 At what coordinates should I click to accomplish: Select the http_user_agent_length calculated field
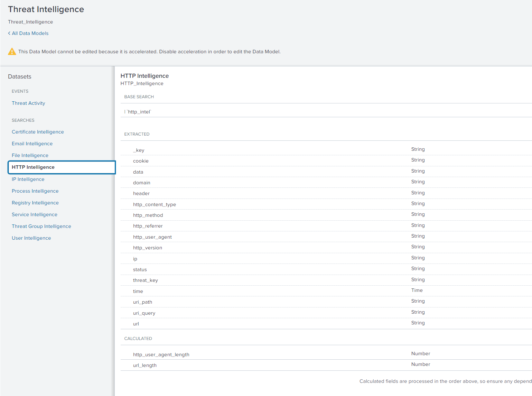[x=161, y=354]
